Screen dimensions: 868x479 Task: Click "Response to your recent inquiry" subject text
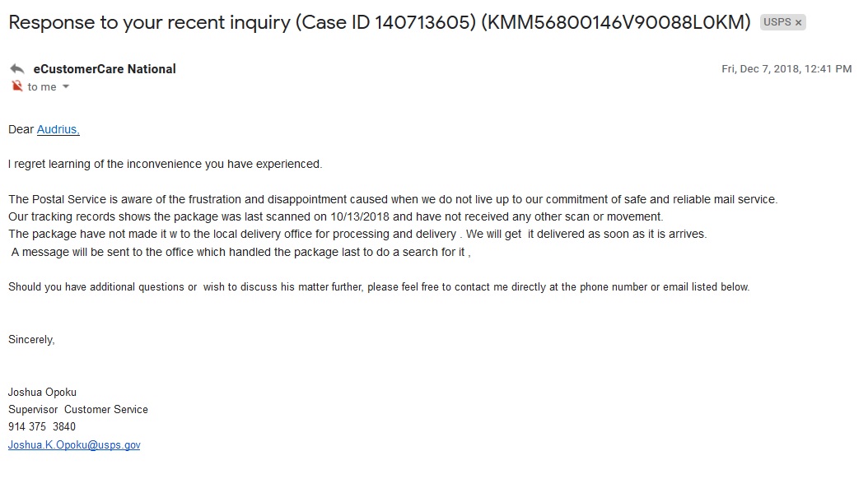(149, 23)
